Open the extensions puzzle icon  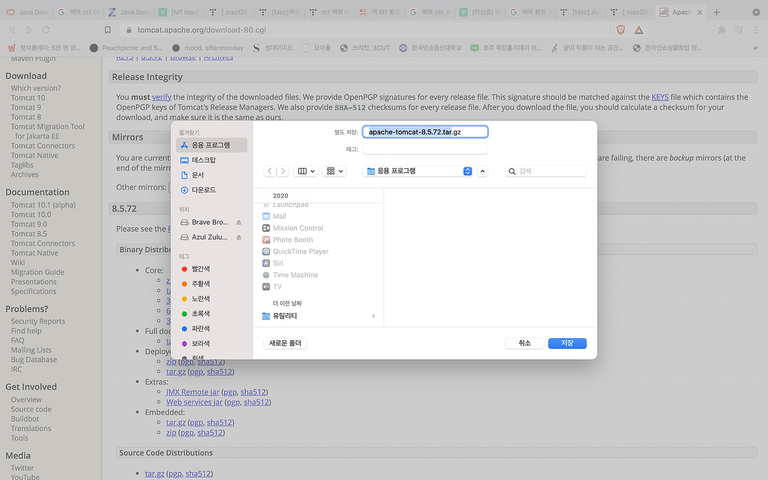(x=721, y=30)
